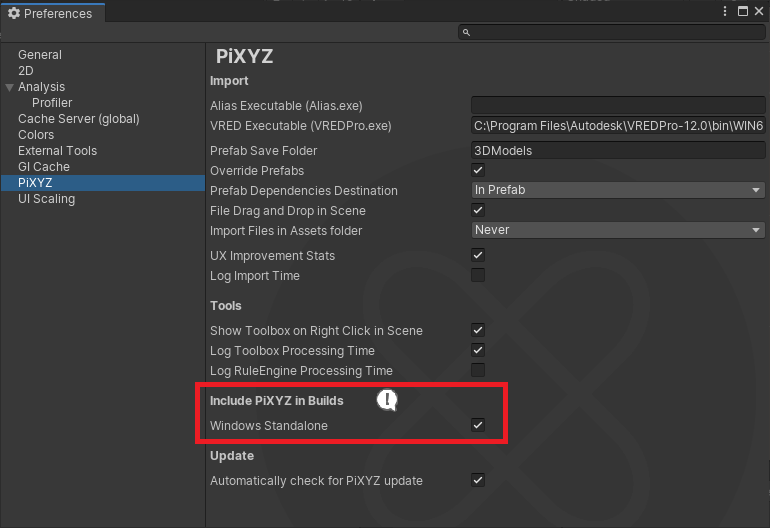Click the Override Prefabs label
The width and height of the screenshot is (770, 528).
click(x=257, y=171)
